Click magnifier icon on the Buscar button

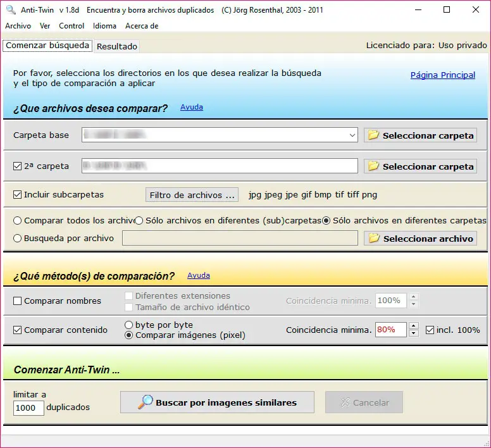click(x=146, y=402)
